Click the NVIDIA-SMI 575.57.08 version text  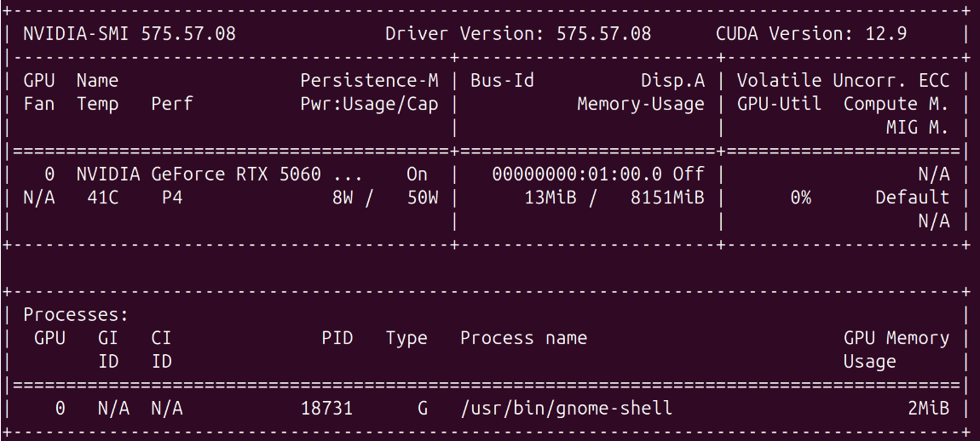[129, 34]
